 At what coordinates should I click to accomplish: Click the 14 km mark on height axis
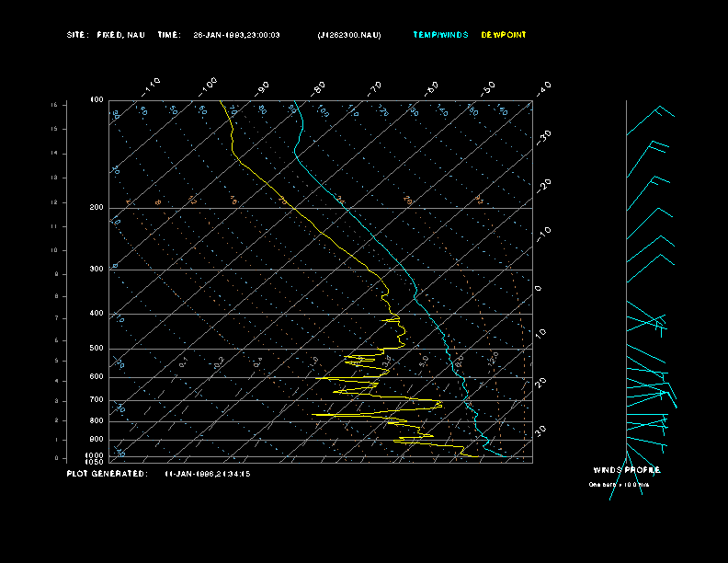pyautogui.click(x=54, y=154)
